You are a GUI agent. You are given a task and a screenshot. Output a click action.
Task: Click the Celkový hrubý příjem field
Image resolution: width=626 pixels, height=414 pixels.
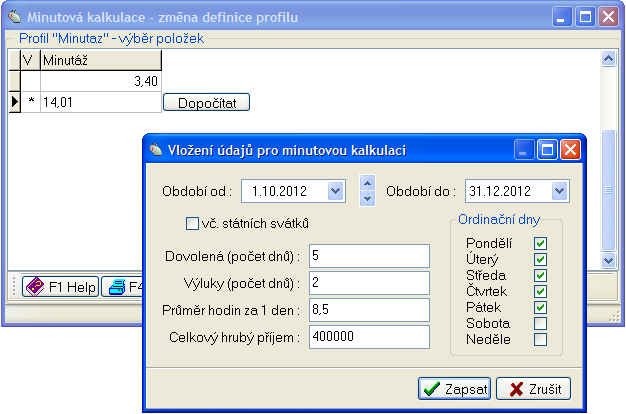click(x=369, y=339)
